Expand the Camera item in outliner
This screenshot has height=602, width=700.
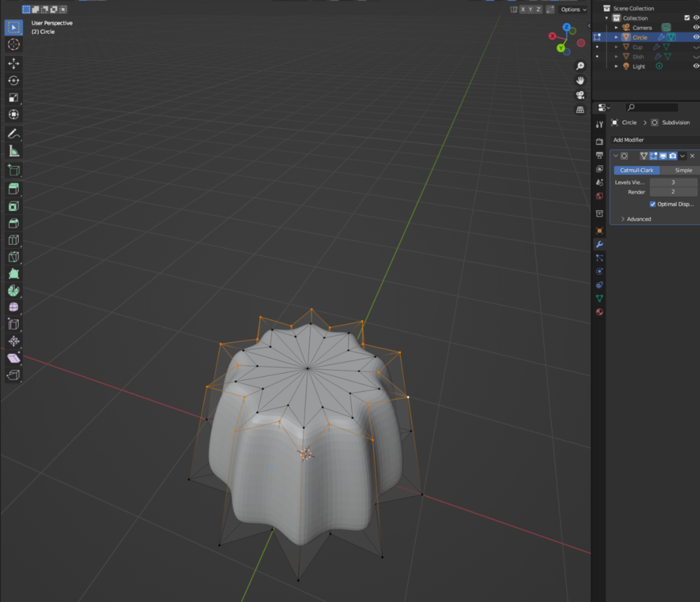(616, 28)
